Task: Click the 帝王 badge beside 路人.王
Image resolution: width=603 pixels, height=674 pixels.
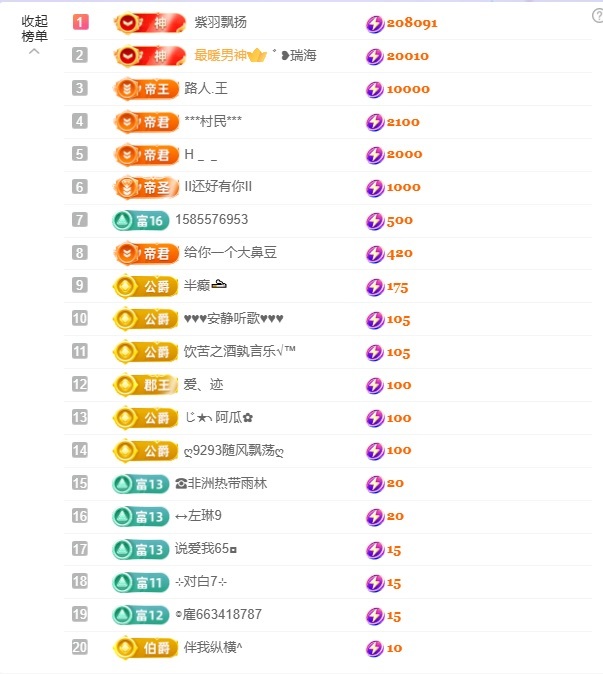Action: 146,88
